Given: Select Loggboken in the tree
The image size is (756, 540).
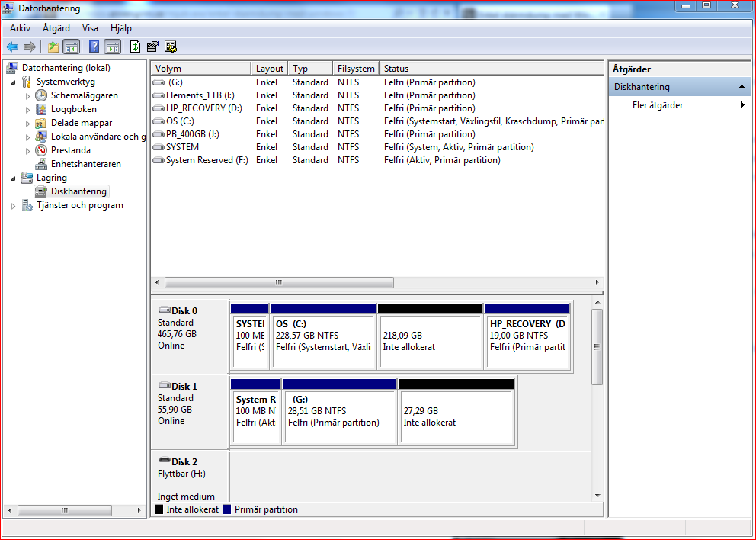Looking at the screenshot, I should (74, 109).
